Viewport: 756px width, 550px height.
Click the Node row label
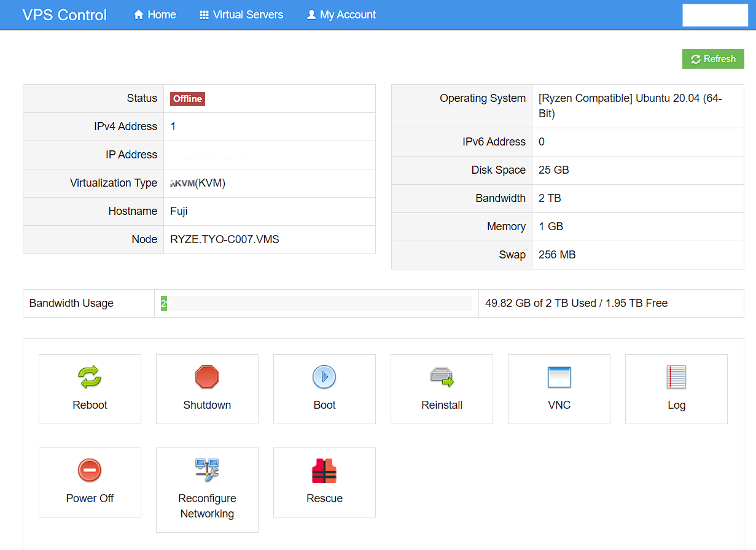(x=144, y=239)
